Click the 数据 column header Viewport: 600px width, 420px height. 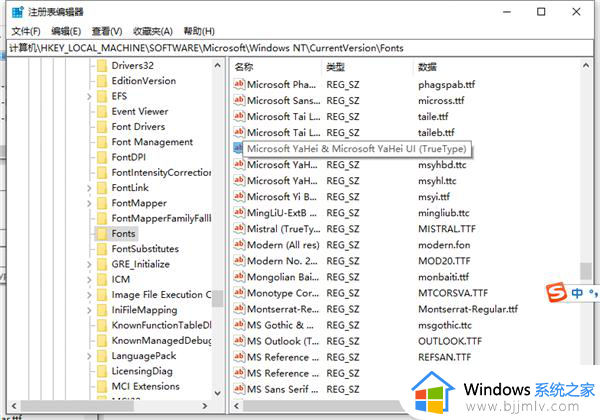click(x=427, y=67)
